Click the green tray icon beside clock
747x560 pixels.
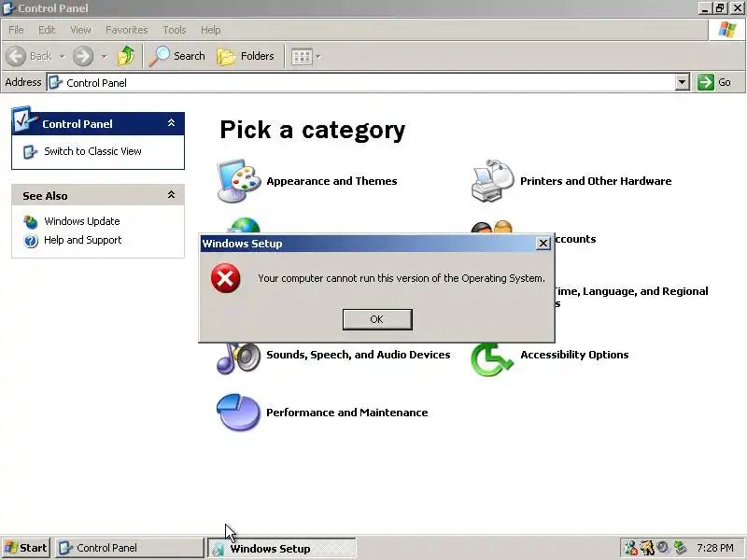(x=680, y=548)
